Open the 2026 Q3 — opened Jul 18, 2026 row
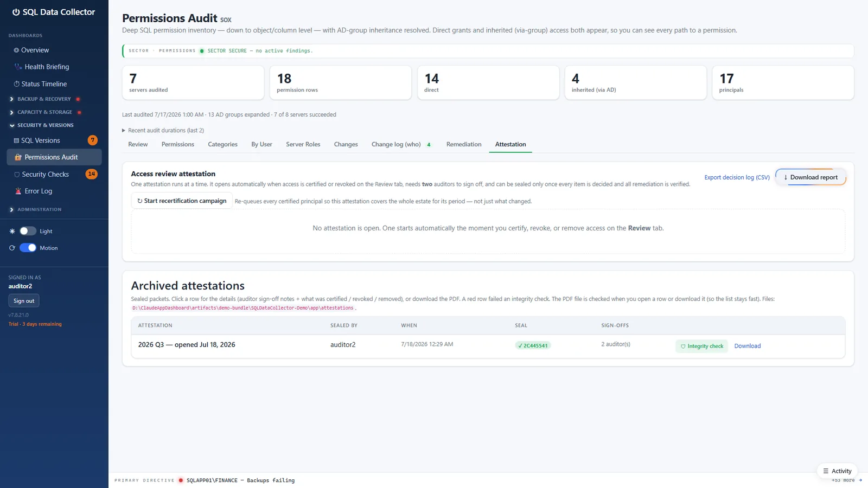The height and width of the screenshot is (488, 868). click(488, 346)
